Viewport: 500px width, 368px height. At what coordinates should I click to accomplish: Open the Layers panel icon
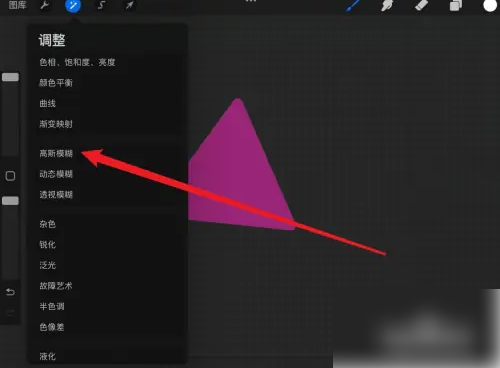pyautogui.click(x=455, y=5)
